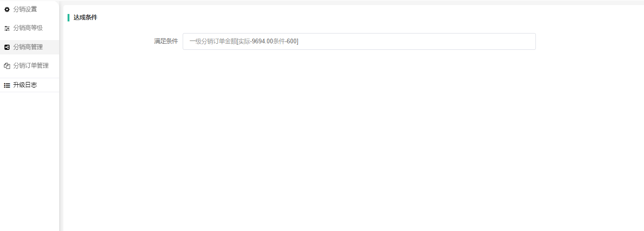This screenshot has height=231, width=644.
Task: Click the sliders icon beside 分销商等级
Action: pos(7,28)
